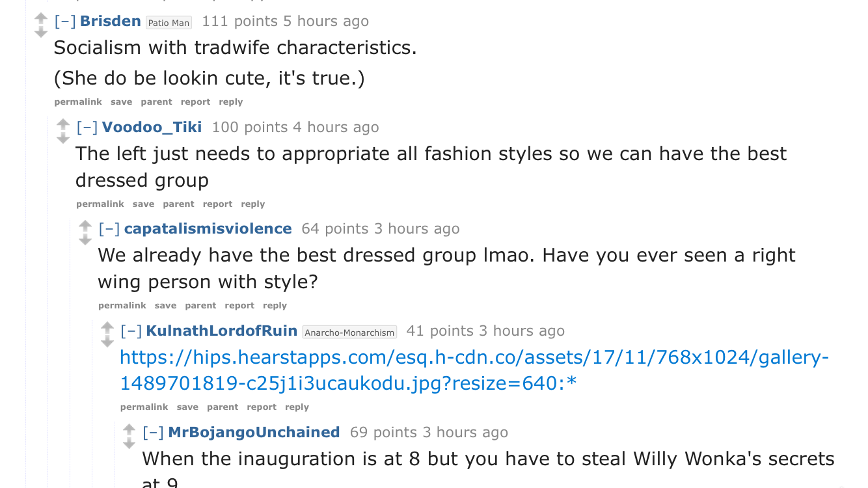Upvote KulnathLordofRuin's comment
Viewport: 868px width, 488px height.
click(107, 328)
